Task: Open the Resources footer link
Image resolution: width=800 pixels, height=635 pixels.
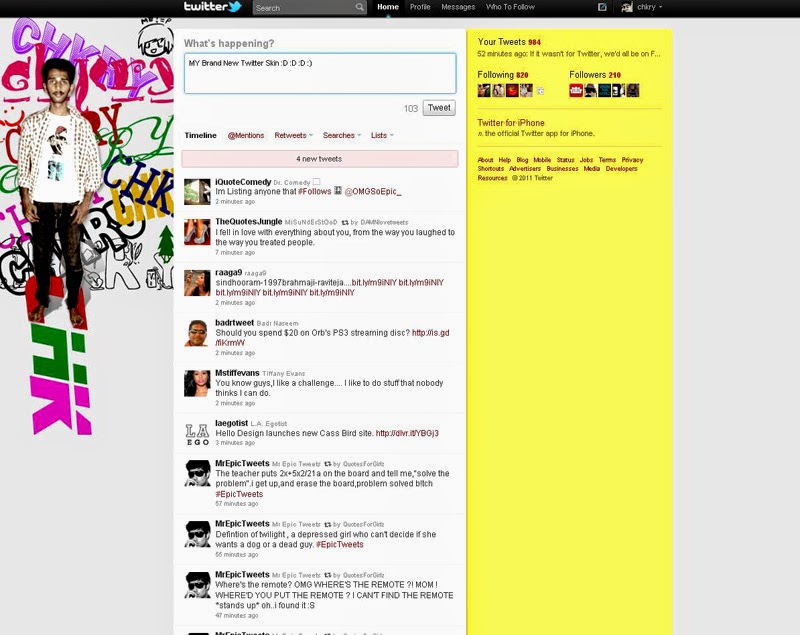Action: tap(492, 178)
